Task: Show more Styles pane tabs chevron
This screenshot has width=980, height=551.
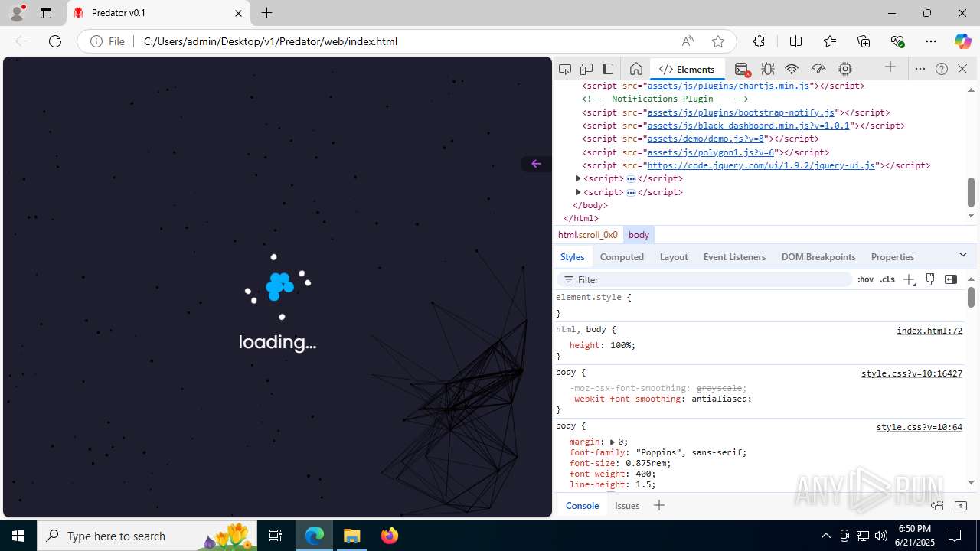Action: click(x=963, y=255)
